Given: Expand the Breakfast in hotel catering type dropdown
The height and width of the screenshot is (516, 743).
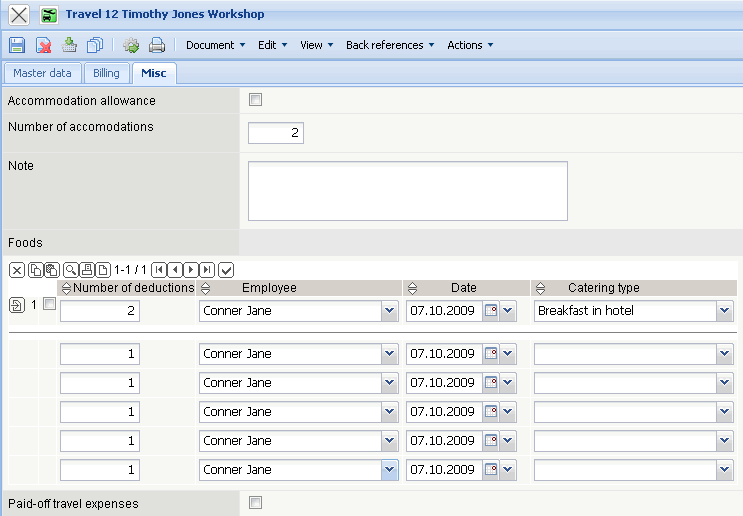Looking at the screenshot, I should coord(725,311).
